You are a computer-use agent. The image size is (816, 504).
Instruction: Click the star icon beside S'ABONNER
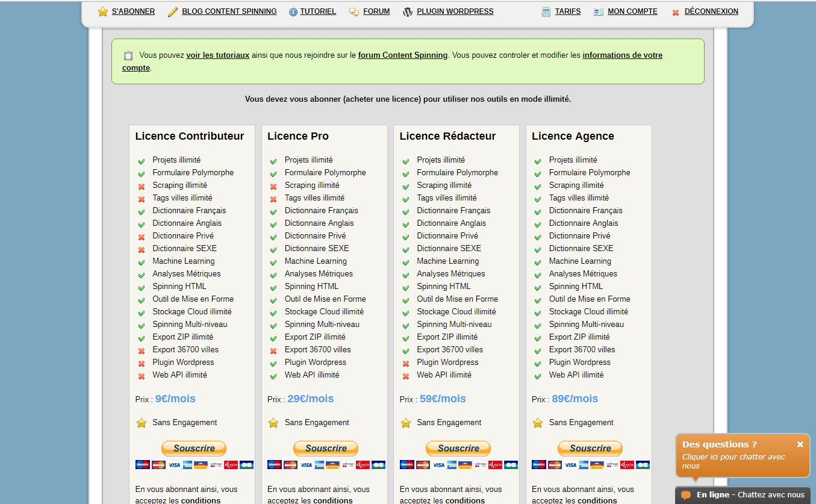pyautogui.click(x=103, y=12)
